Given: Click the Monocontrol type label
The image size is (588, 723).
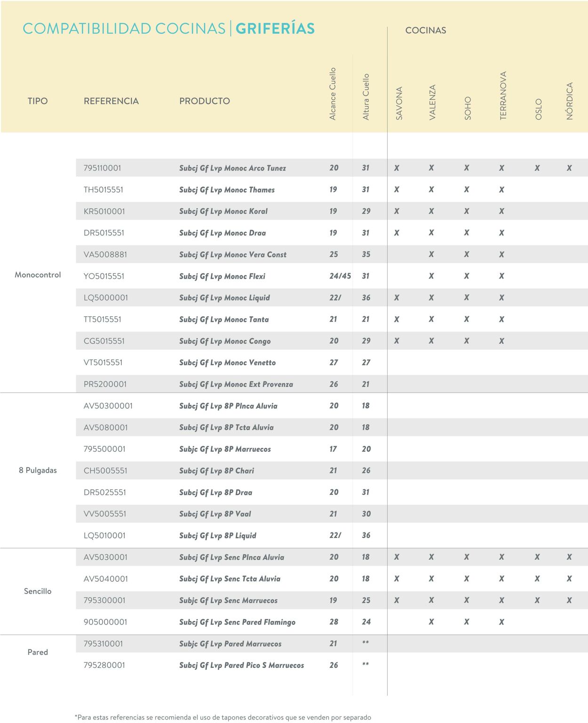Looking at the screenshot, I should point(38,275).
